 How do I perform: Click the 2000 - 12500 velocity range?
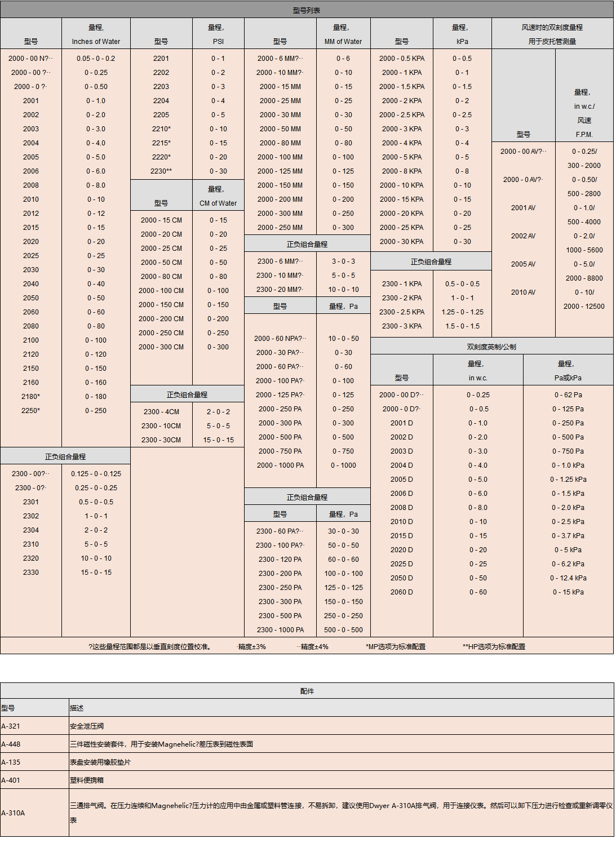[x=584, y=307]
